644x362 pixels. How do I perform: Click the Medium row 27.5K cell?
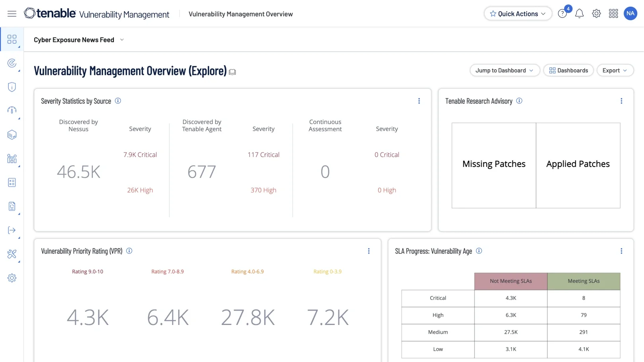pos(511,333)
